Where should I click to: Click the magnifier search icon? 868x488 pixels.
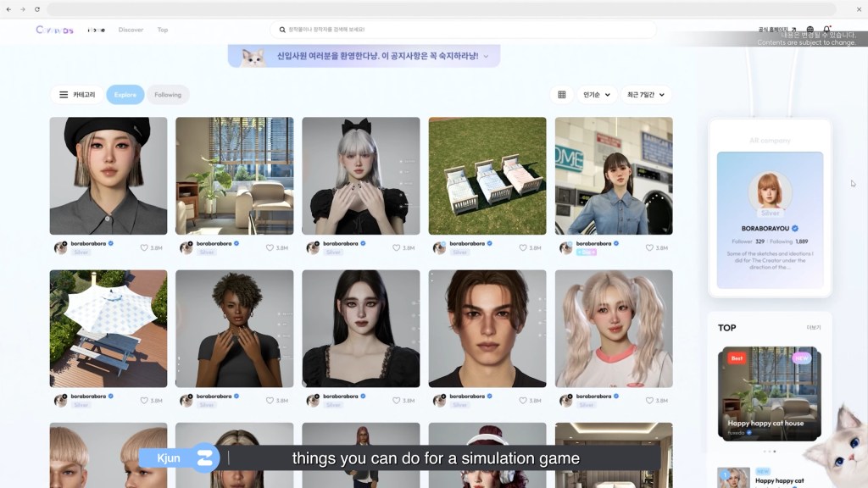point(282,30)
